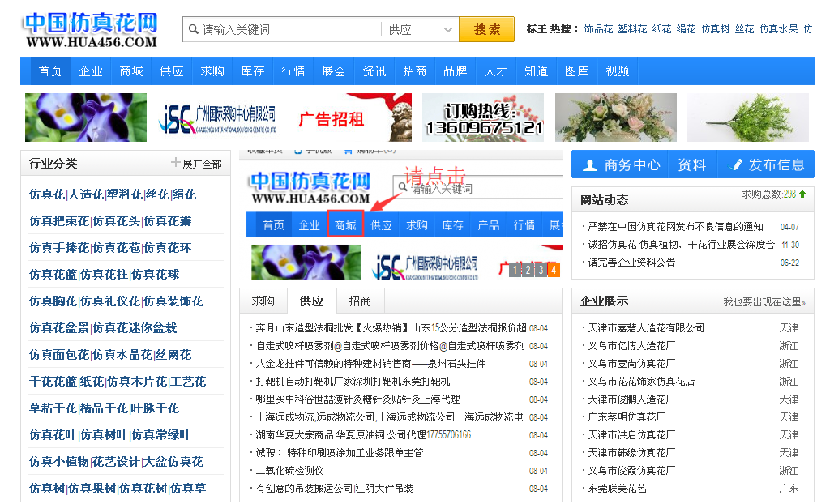
Task: Open category 仿真花盆景|仿真花迷你盆栽
Action: pos(103,328)
